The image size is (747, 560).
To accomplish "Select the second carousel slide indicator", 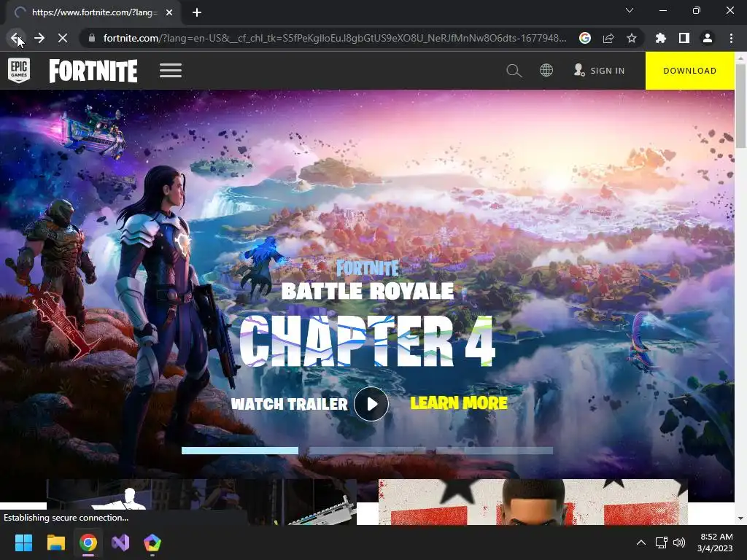I will (368, 451).
